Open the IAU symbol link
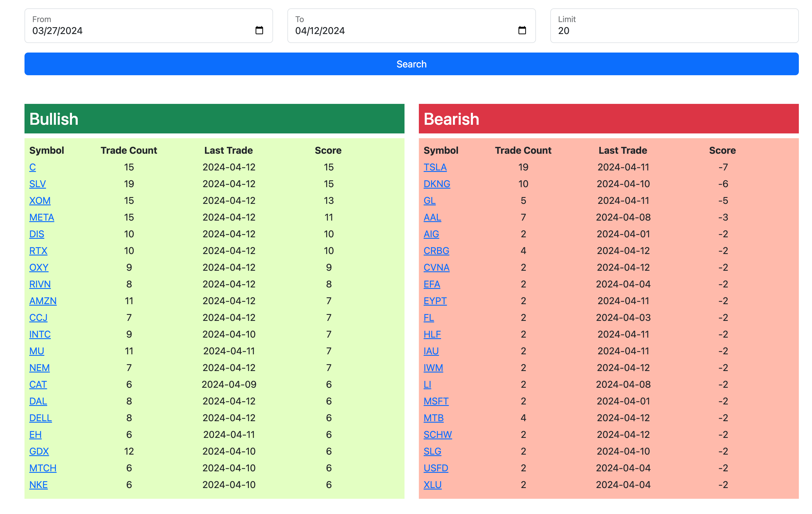The image size is (812, 514). [431, 351]
